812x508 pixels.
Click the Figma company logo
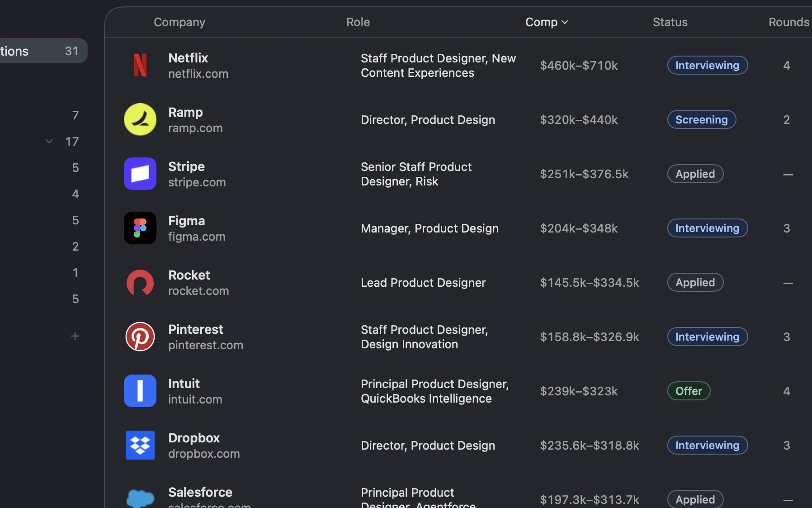140,228
